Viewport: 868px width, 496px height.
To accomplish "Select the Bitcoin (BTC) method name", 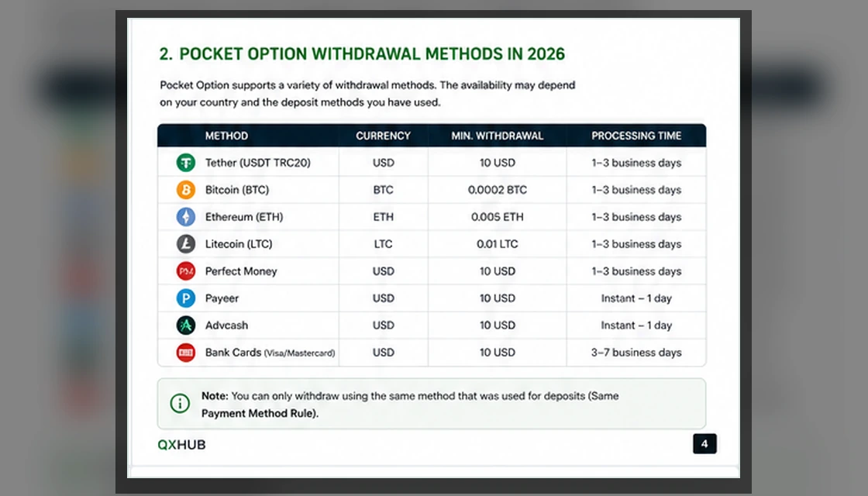I will pyautogui.click(x=237, y=190).
